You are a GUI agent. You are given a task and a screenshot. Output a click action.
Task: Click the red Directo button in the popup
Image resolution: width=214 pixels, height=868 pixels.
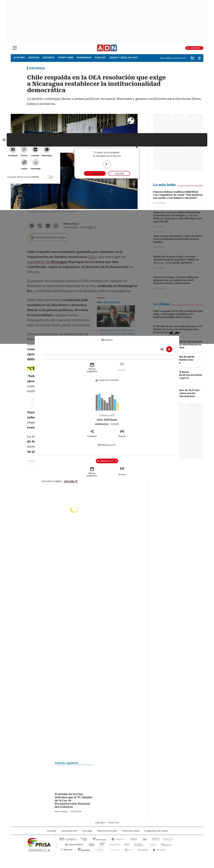95,174
